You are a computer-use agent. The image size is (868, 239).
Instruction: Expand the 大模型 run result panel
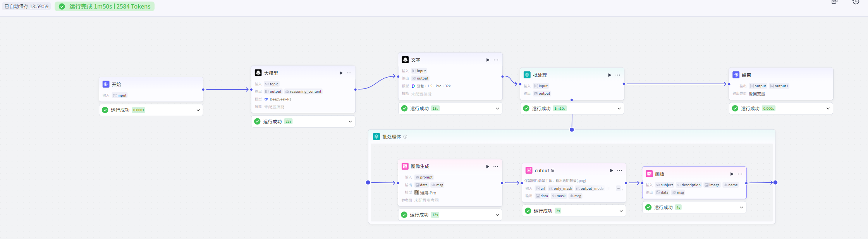(x=350, y=122)
